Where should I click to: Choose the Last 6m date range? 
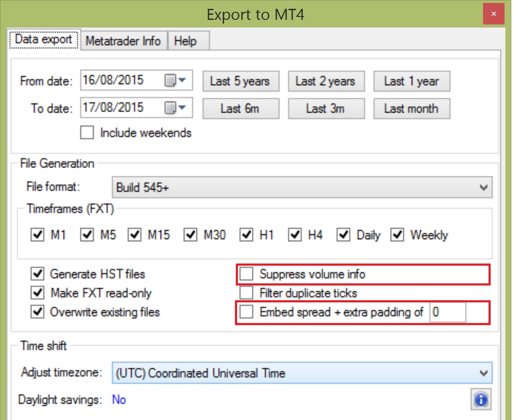coord(241,108)
